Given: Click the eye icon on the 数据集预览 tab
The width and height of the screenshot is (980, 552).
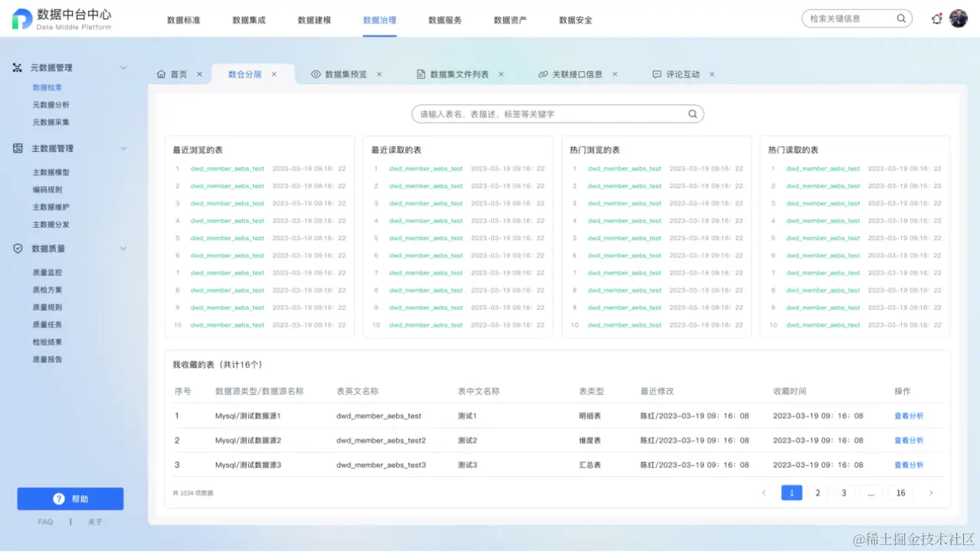Looking at the screenshot, I should (314, 74).
